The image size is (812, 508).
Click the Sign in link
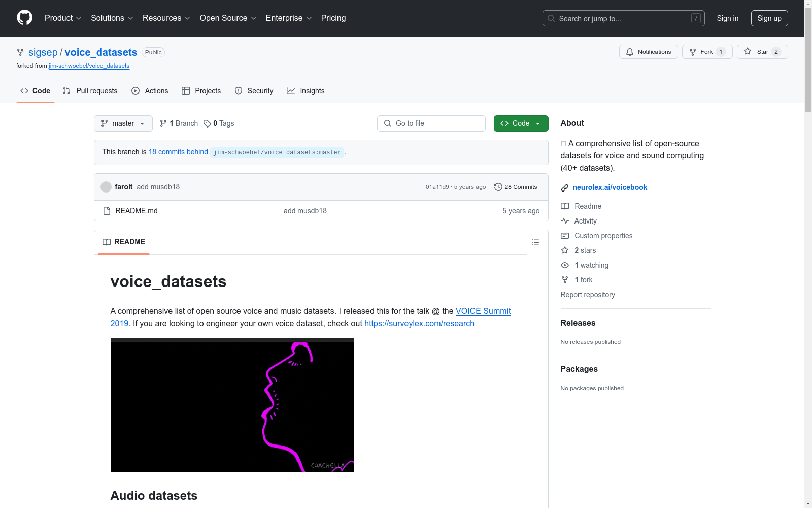pos(727,18)
